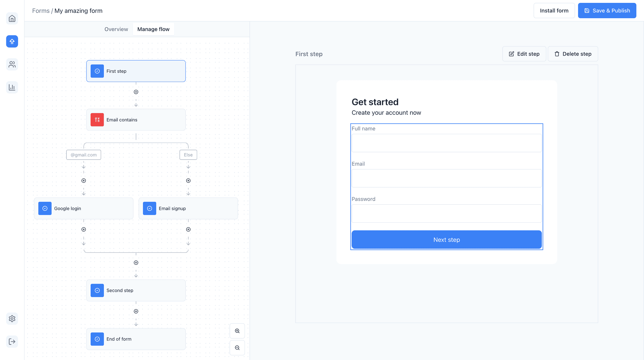The image size is (644, 360).
Task: Open settings via the gear icon
Action: (12, 319)
